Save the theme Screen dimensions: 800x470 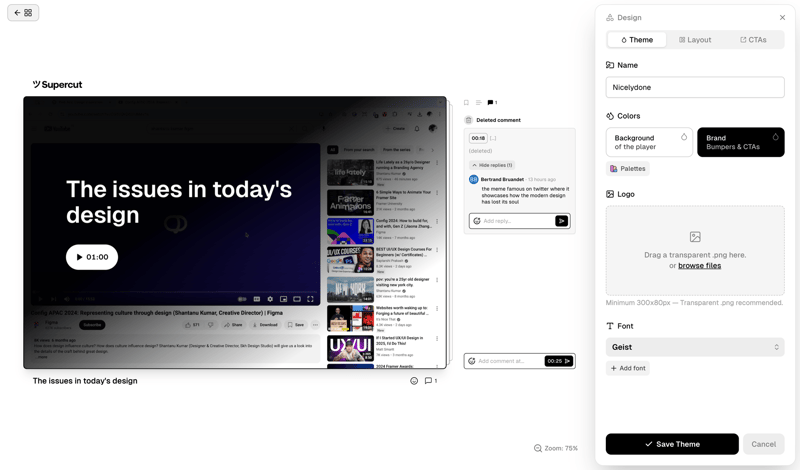(x=672, y=444)
